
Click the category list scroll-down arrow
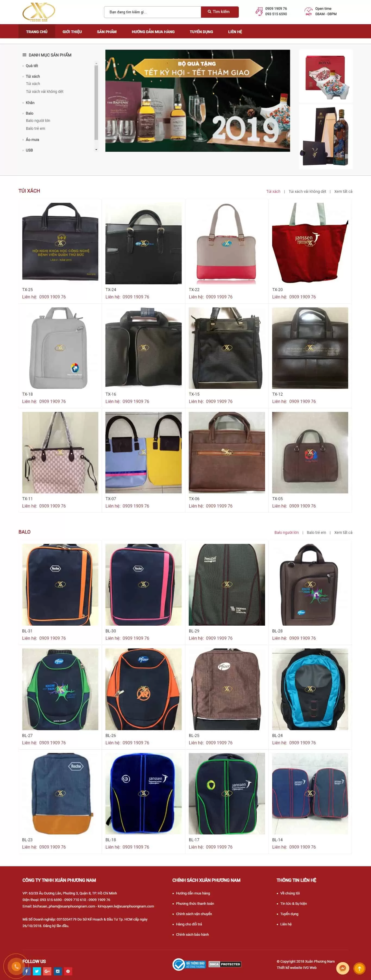pyautogui.click(x=96, y=150)
